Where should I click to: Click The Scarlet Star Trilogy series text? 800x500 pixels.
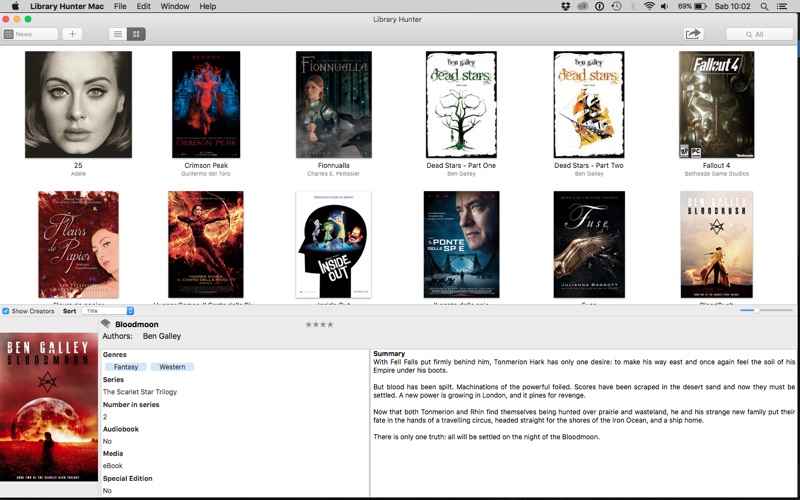(140, 392)
